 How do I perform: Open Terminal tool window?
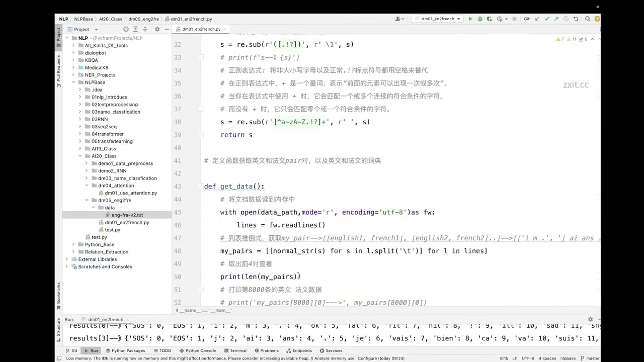click(234, 350)
